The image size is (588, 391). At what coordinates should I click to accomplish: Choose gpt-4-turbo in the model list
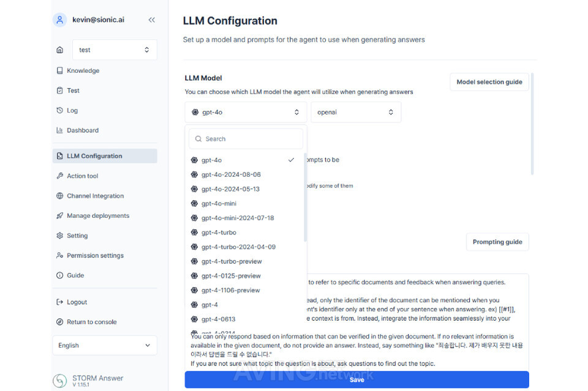click(x=219, y=233)
